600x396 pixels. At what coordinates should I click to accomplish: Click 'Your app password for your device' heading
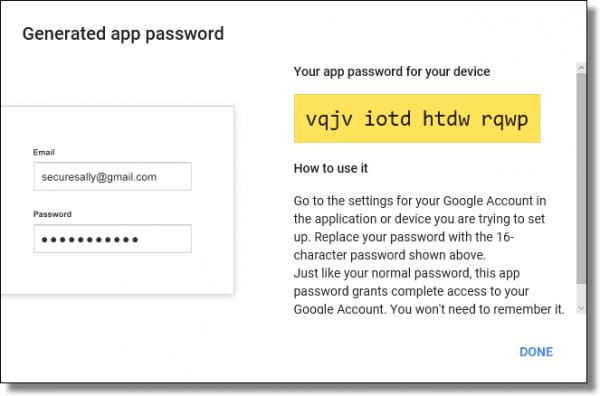pyautogui.click(x=392, y=72)
